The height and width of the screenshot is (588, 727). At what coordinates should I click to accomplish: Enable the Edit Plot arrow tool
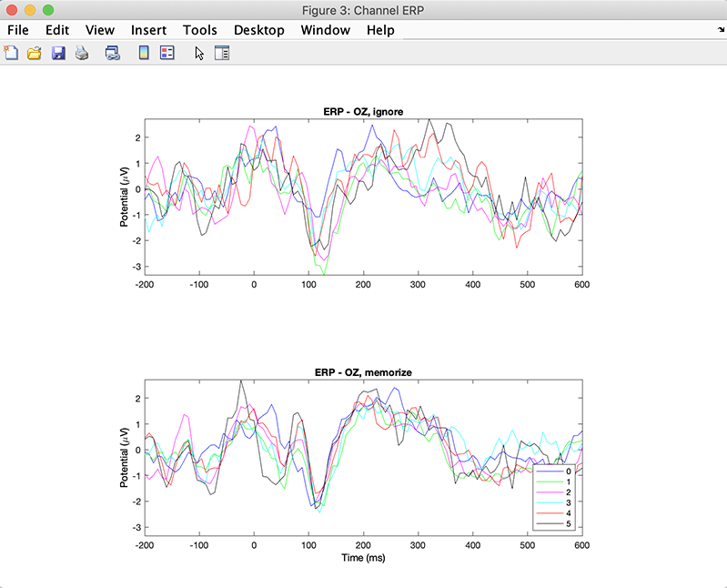coord(199,54)
